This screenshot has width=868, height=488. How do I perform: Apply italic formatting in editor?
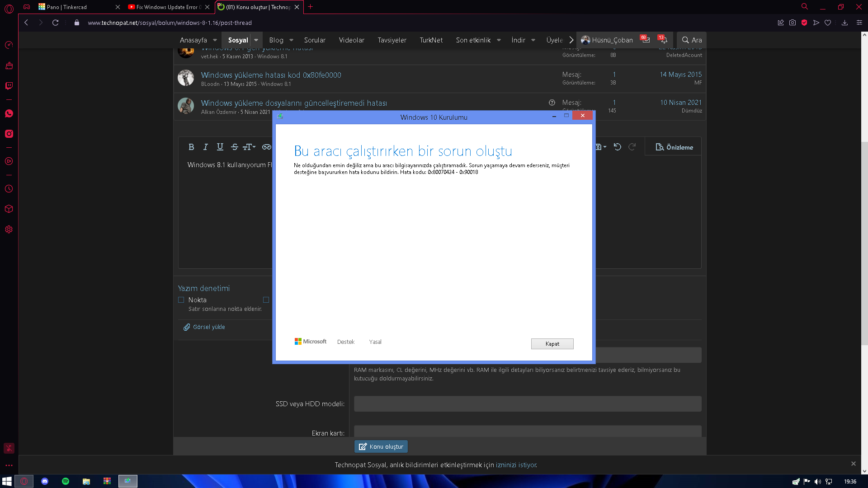pyautogui.click(x=206, y=147)
